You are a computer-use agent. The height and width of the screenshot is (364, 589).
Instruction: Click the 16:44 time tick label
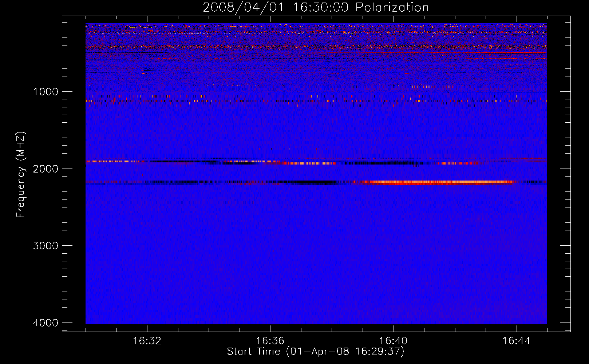[x=517, y=341]
